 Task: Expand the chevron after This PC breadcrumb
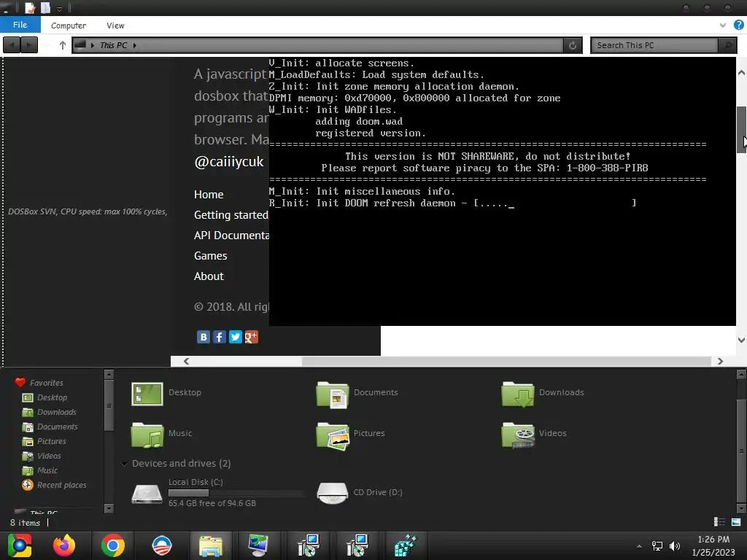coord(135,45)
